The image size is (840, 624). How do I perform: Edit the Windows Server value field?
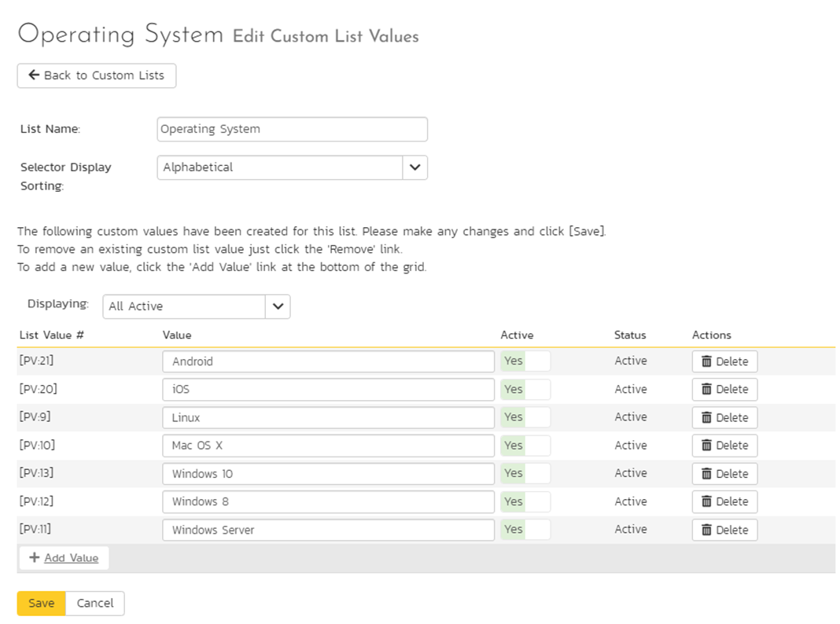(x=329, y=530)
